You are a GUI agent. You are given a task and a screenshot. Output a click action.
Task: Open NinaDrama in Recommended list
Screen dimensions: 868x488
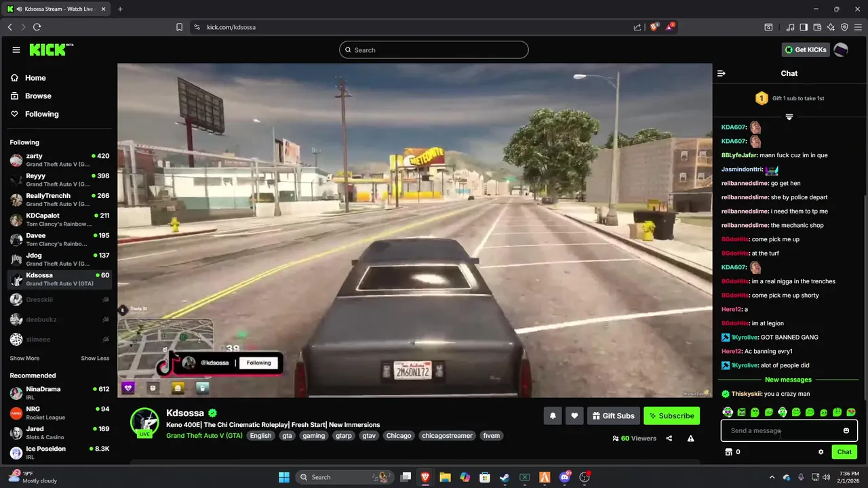tap(60, 393)
